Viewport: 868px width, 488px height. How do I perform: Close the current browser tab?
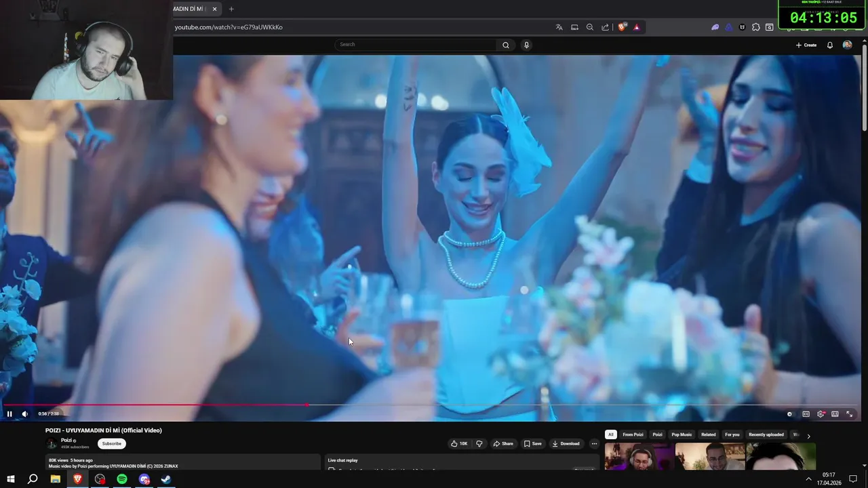(214, 9)
